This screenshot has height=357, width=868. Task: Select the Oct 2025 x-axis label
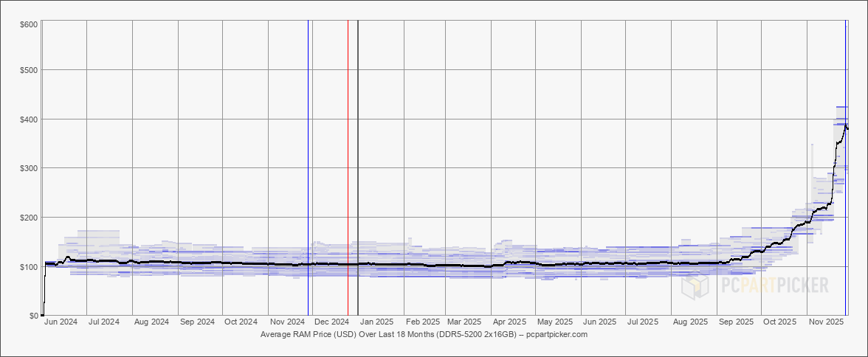click(779, 322)
